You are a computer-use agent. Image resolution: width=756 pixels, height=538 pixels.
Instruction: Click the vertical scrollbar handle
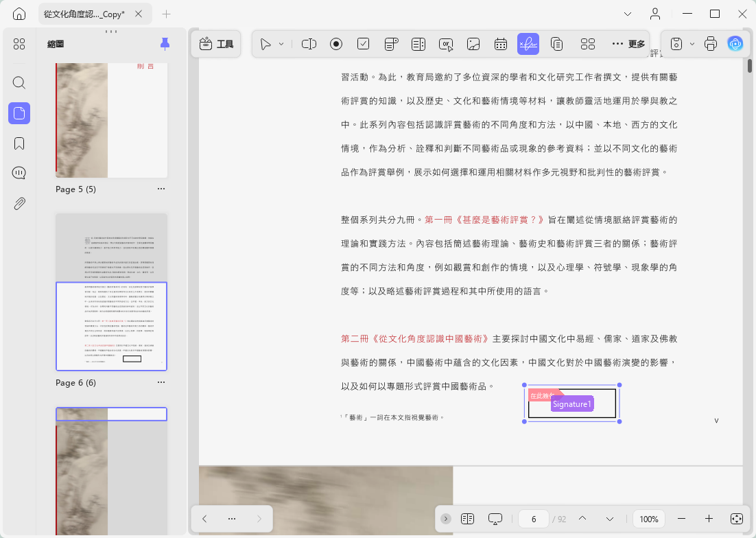pyautogui.click(x=750, y=66)
